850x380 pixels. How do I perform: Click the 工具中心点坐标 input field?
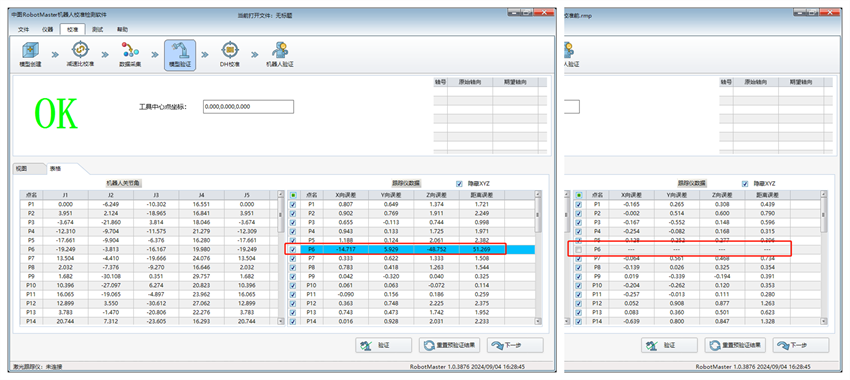point(248,107)
